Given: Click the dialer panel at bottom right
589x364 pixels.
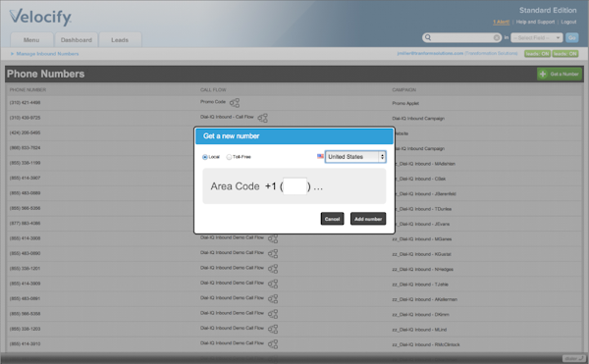Looking at the screenshot, I should point(573,358).
